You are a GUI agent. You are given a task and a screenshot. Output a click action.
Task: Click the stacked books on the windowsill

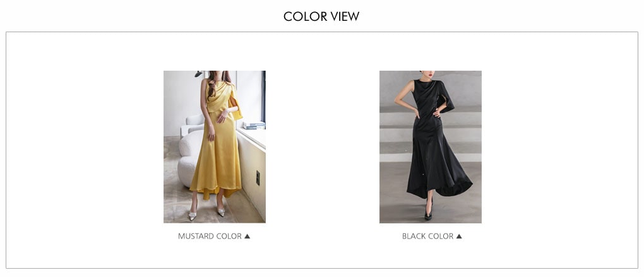[254, 125]
